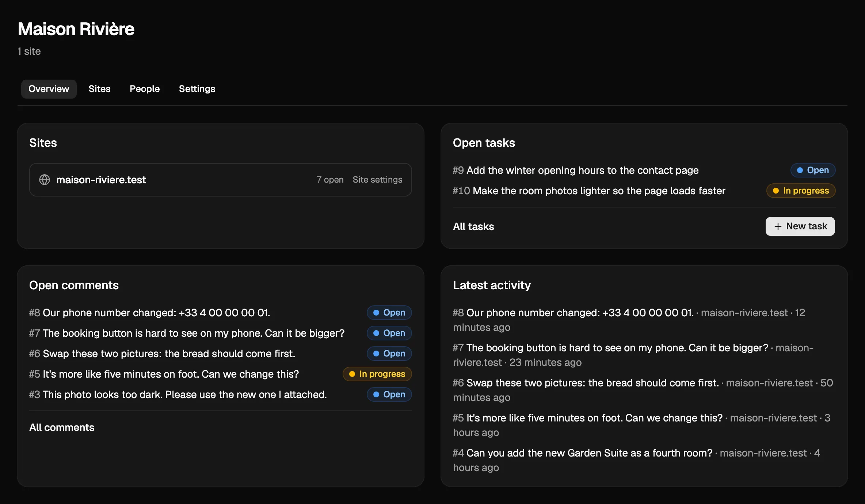View All tasks
The image size is (865, 504).
473,226
